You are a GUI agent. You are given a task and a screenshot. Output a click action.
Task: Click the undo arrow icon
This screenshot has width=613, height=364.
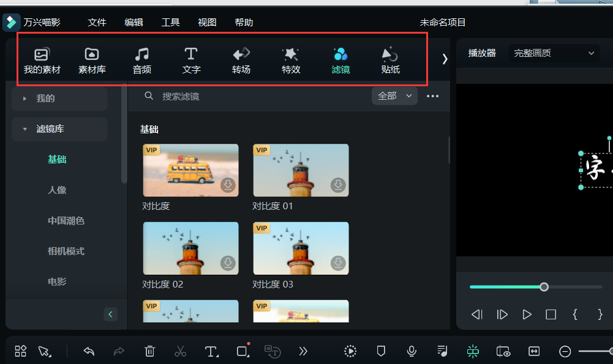pos(89,351)
